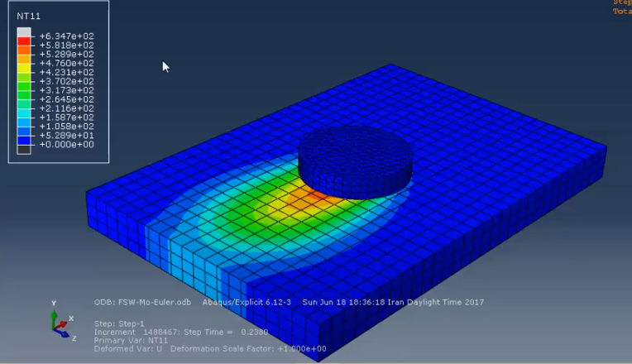Click the red legend color swatch
The image size is (632, 364).
[x=24, y=41]
